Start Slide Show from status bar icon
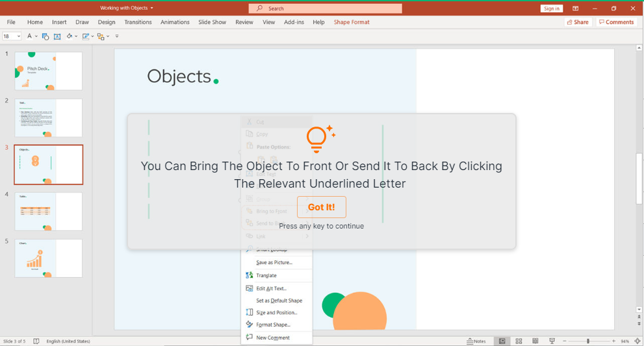Image resolution: width=644 pixels, height=346 pixels. [x=552, y=341]
